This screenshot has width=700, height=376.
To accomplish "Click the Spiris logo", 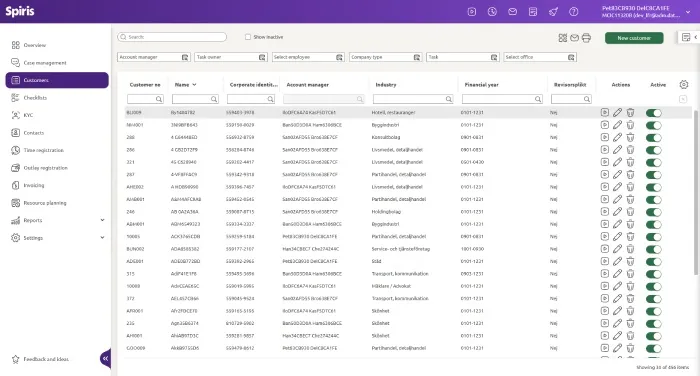I will [20, 11].
